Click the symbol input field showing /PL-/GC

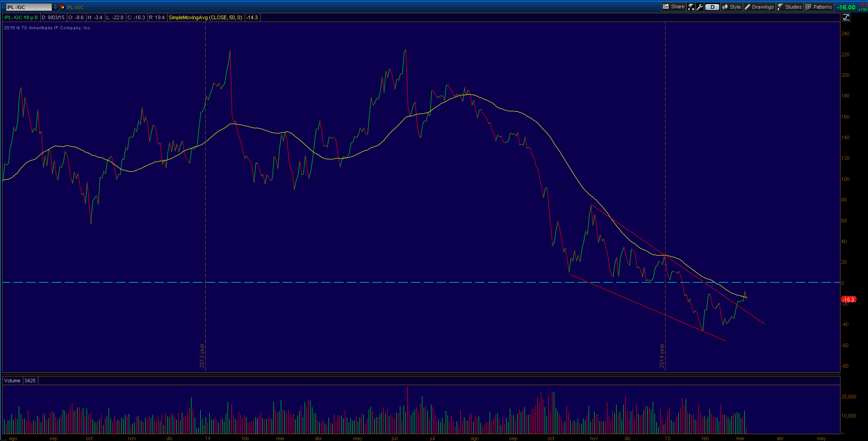click(28, 7)
